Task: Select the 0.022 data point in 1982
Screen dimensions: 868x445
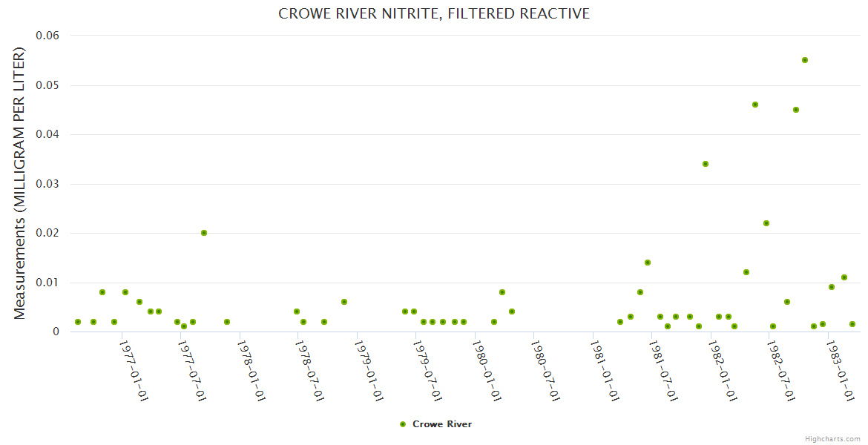Action: click(x=766, y=223)
